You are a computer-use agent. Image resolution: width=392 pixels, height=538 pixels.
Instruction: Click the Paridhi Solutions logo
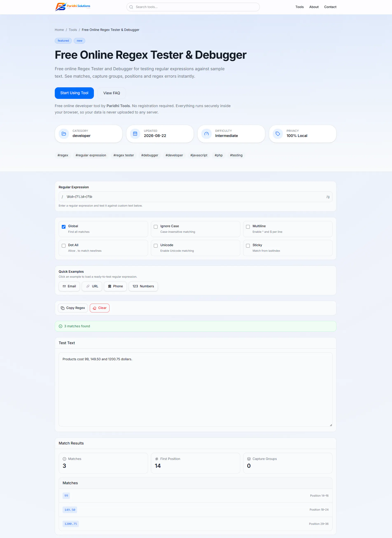(73, 7)
